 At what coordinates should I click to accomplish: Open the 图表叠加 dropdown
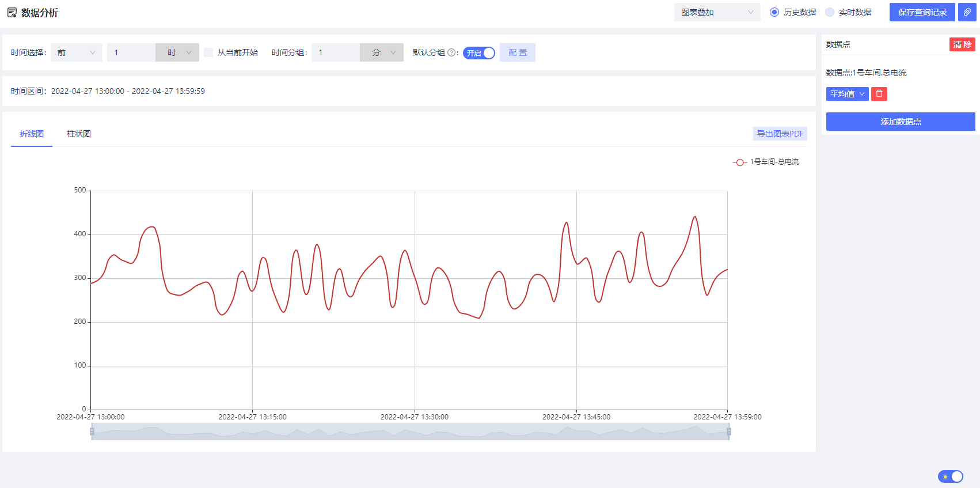pyautogui.click(x=717, y=12)
